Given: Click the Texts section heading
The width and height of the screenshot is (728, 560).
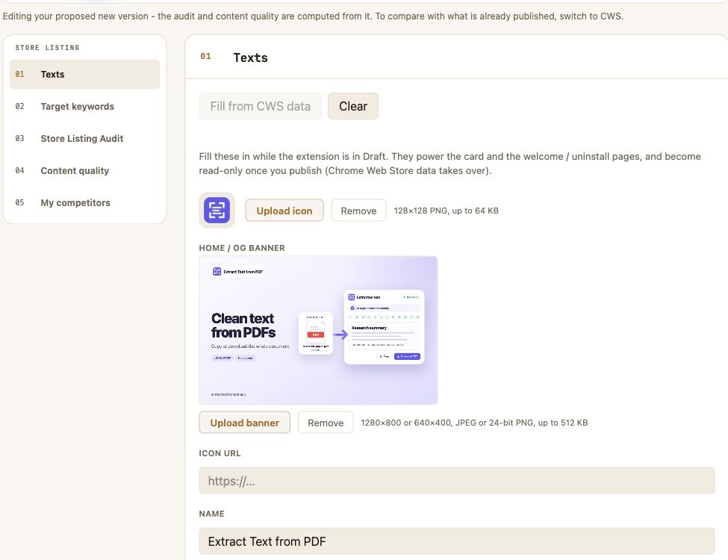Looking at the screenshot, I should tap(250, 57).
